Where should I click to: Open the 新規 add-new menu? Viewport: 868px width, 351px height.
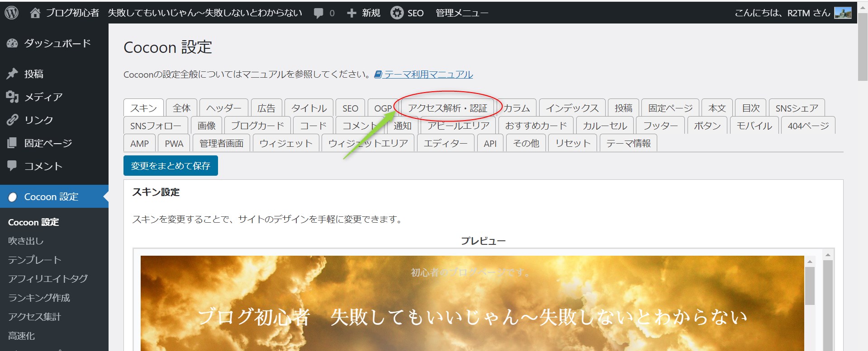[x=364, y=13]
